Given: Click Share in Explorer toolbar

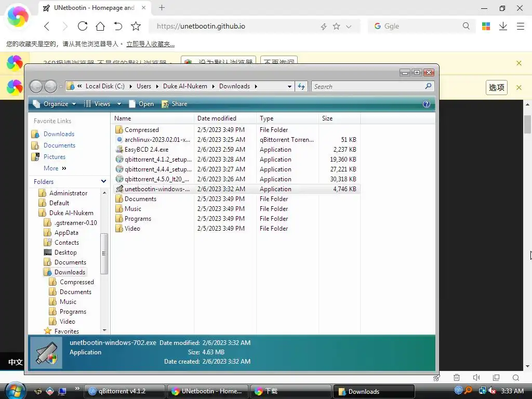Looking at the screenshot, I should click(x=175, y=104).
